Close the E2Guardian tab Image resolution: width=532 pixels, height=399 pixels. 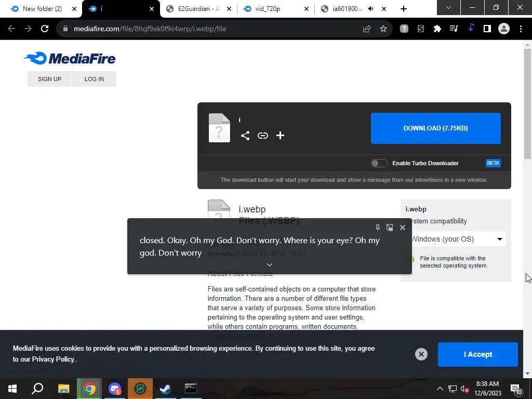click(229, 9)
